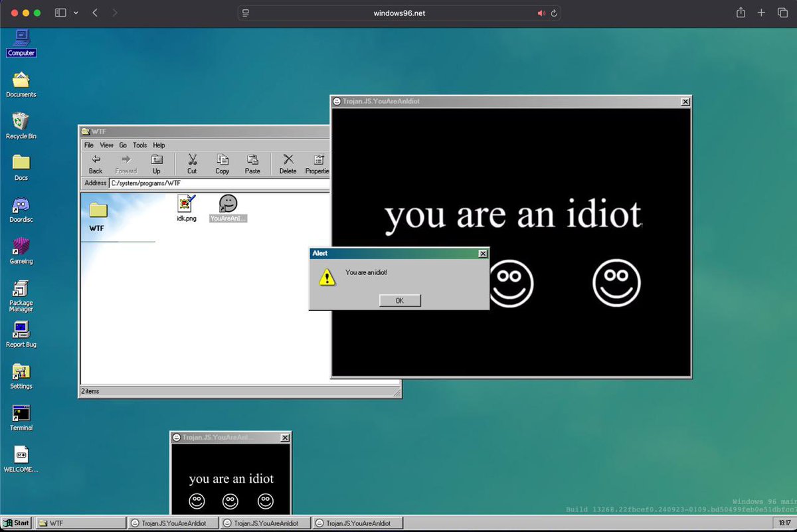Click Forward in WTF explorer toolbar
The height and width of the screenshot is (532, 797).
tap(126, 164)
